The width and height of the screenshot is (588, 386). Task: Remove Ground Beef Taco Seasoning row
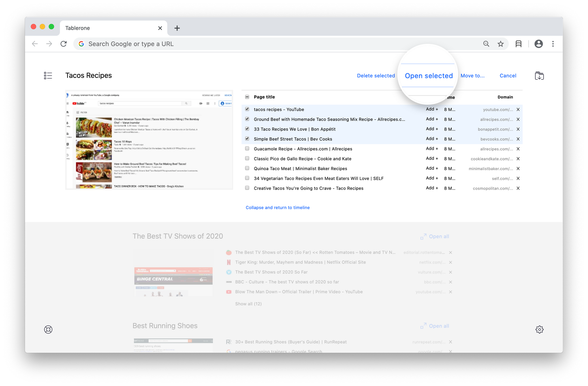[x=518, y=119]
